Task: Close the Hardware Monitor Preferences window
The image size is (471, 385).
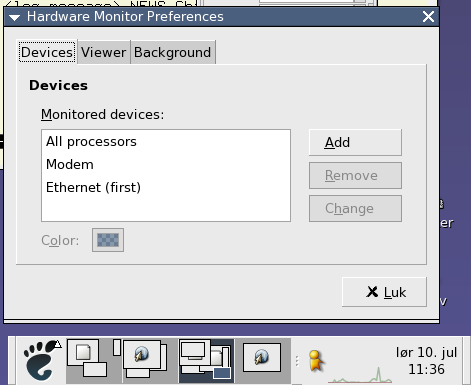Action: [x=428, y=17]
